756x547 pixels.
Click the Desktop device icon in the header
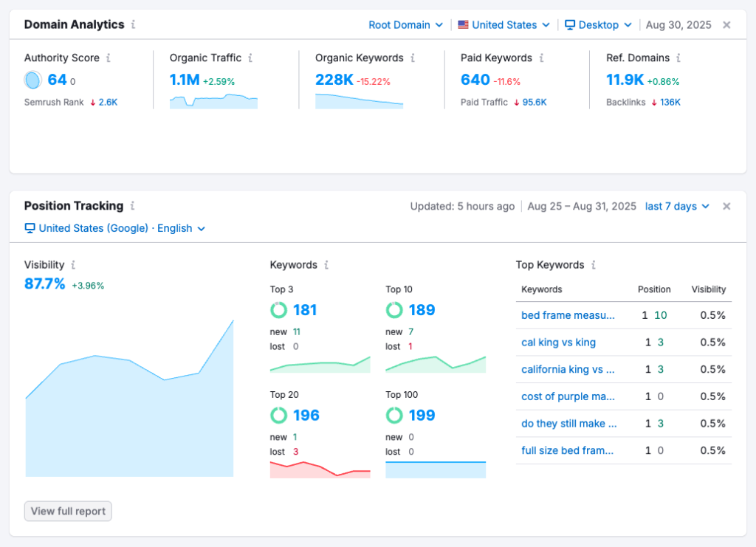pyautogui.click(x=569, y=24)
